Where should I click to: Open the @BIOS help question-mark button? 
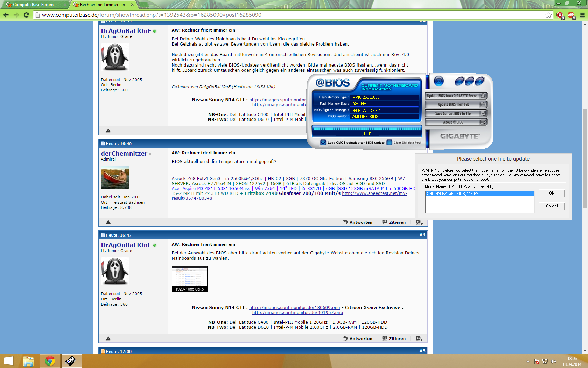[x=459, y=82]
